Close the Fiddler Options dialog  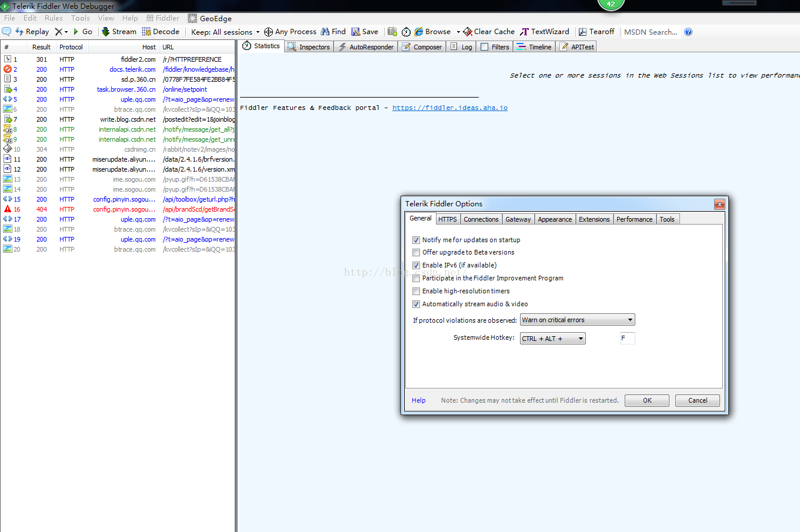[x=719, y=204]
